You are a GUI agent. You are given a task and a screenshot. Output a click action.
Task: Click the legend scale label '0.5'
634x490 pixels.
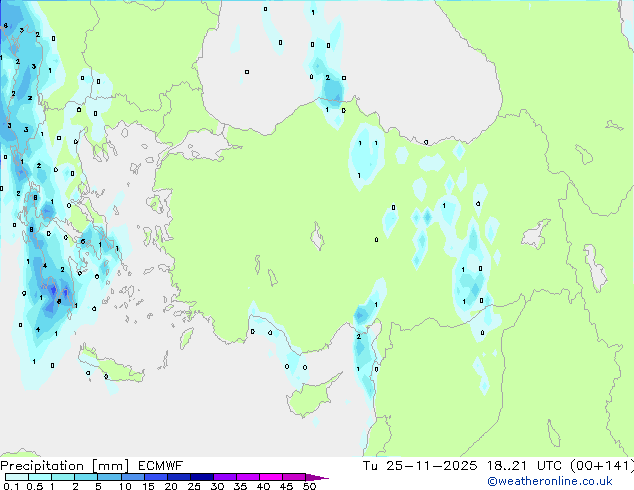35,486
